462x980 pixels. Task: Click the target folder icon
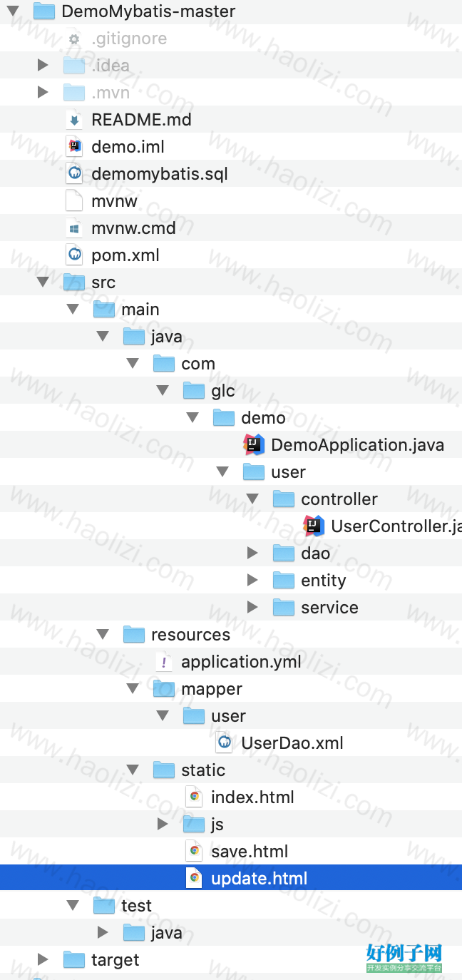(x=74, y=960)
